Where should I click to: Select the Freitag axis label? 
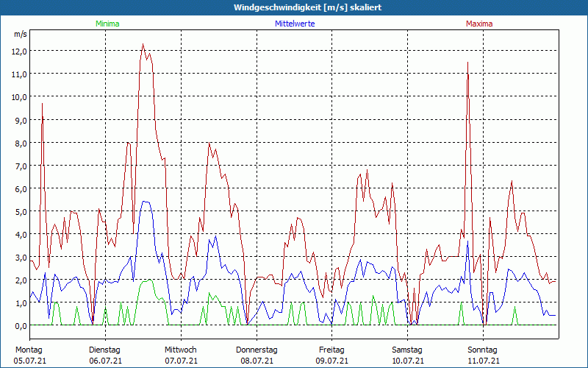(x=332, y=350)
